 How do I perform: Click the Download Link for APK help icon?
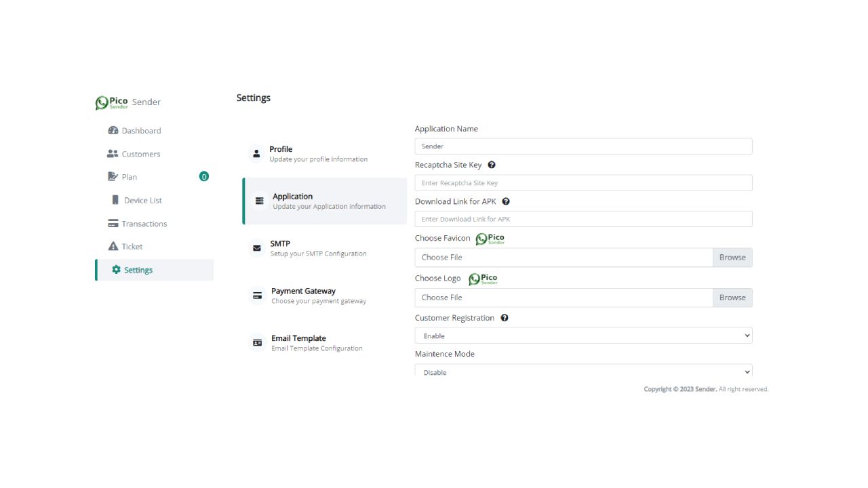tap(506, 201)
